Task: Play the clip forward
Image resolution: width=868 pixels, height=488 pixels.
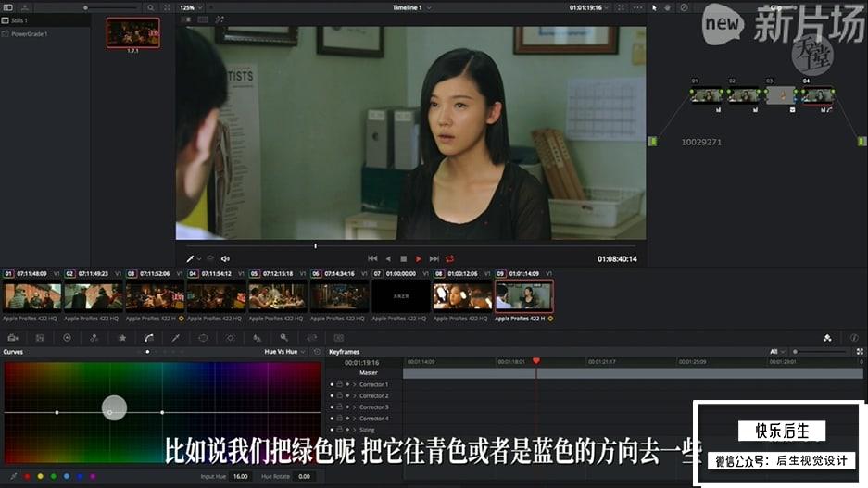Action: (419, 258)
